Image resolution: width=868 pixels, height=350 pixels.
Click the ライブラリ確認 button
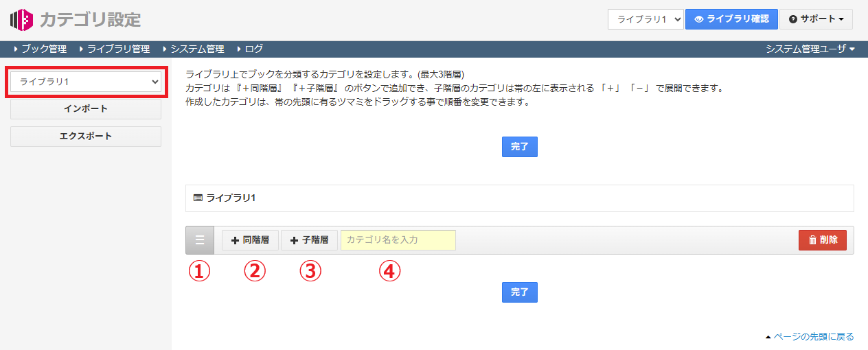click(x=731, y=19)
